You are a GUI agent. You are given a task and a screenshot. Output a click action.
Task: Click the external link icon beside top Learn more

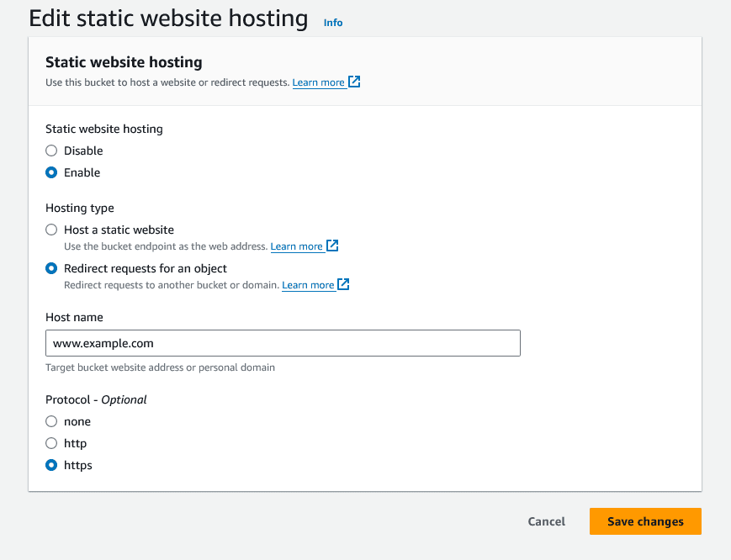tap(352, 82)
